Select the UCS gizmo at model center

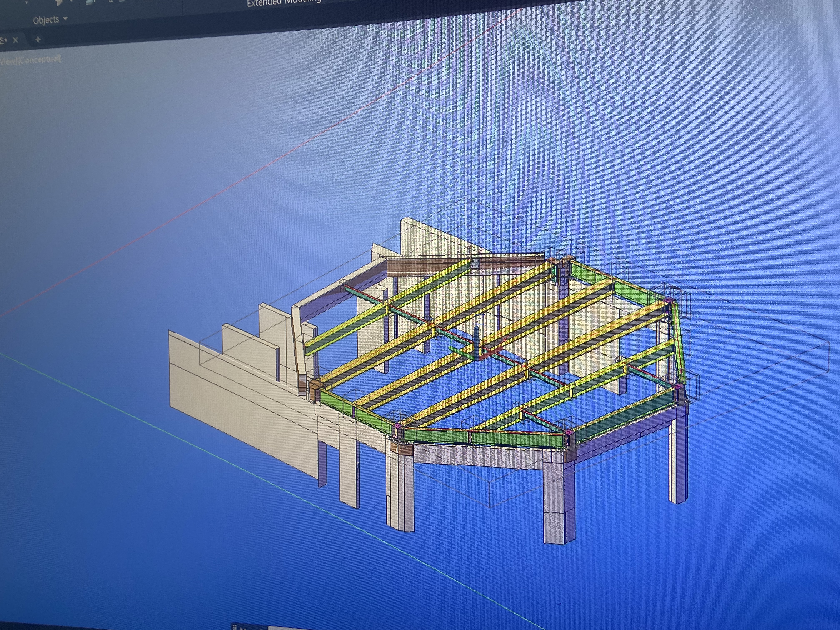(x=477, y=344)
